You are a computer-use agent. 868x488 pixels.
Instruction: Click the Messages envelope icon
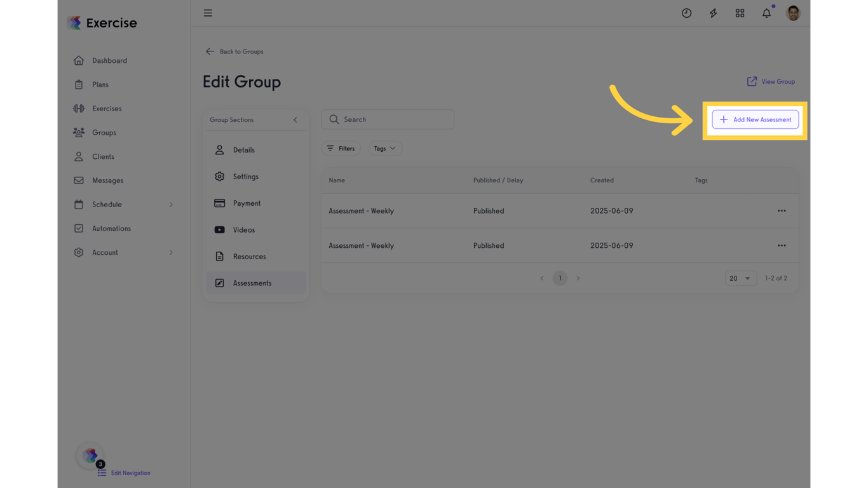click(x=79, y=180)
